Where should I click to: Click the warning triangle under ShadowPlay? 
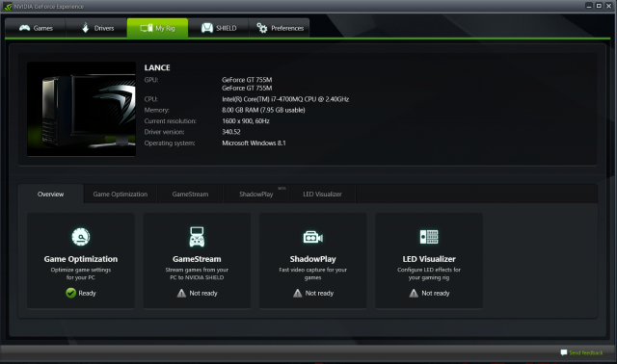[298, 293]
